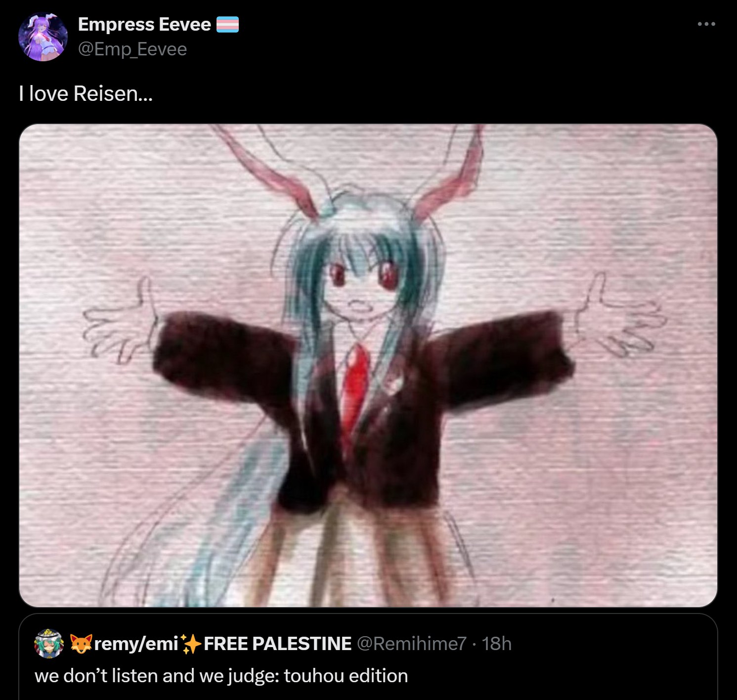Click remy/emi's avatar in quoted tweet
This screenshot has height=700, width=737.
[x=48, y=643]
